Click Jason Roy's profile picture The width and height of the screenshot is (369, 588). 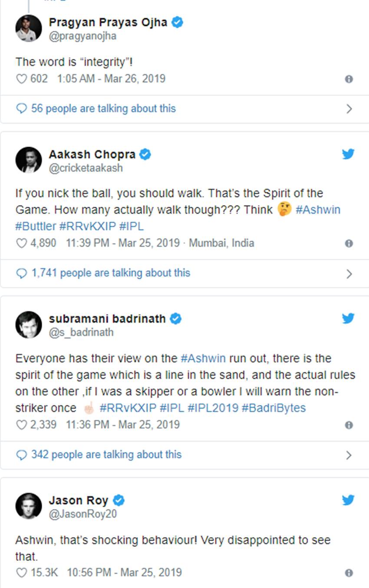click(x=29, y=505)
